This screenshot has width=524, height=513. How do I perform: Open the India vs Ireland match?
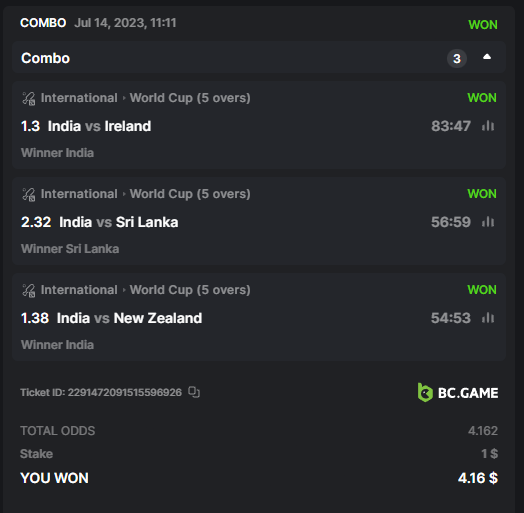click(99, 126)
